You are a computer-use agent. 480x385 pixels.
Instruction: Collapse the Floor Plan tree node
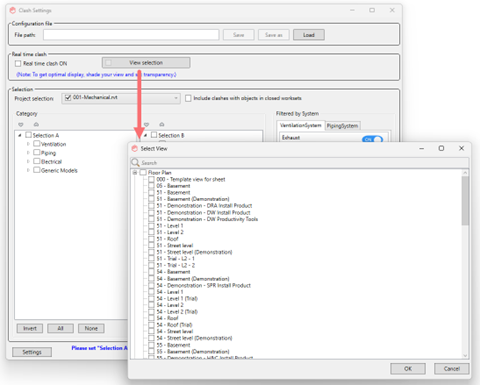pyautogui.click(x=135, y=172)
